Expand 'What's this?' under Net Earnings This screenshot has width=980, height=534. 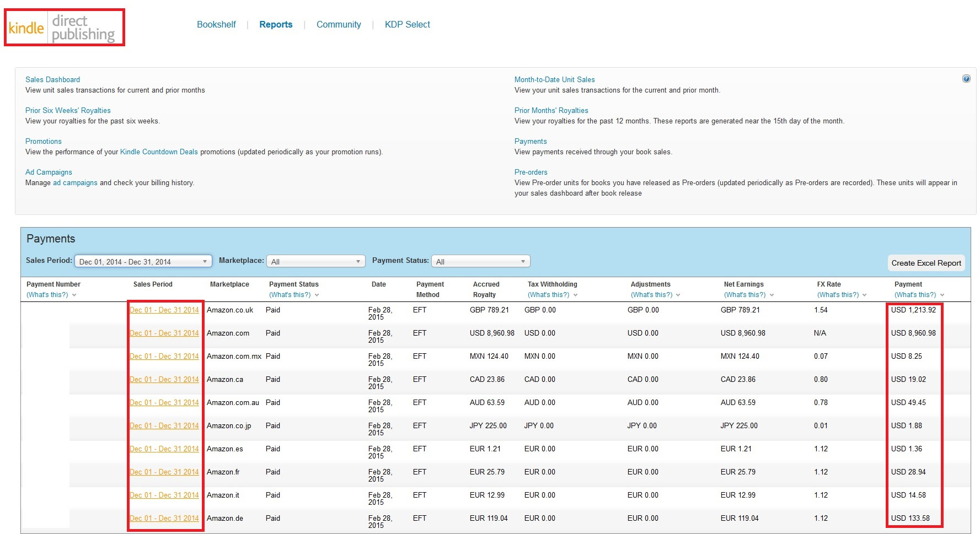749,295
